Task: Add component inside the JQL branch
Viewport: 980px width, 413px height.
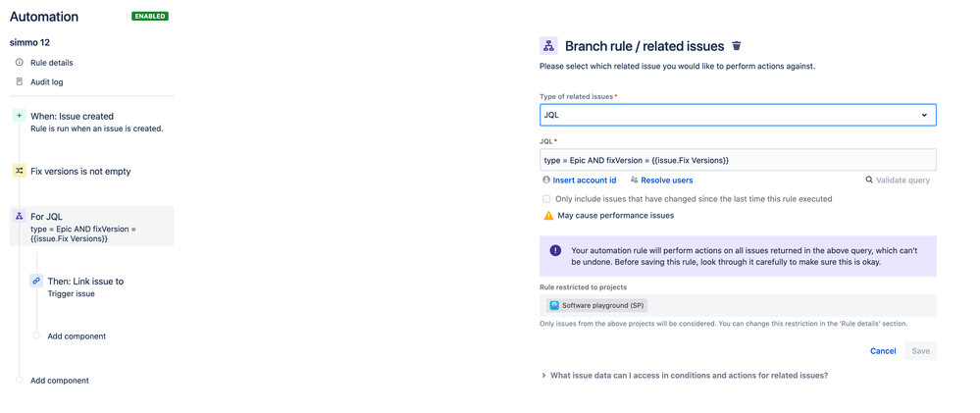Action: click(77, 336)
